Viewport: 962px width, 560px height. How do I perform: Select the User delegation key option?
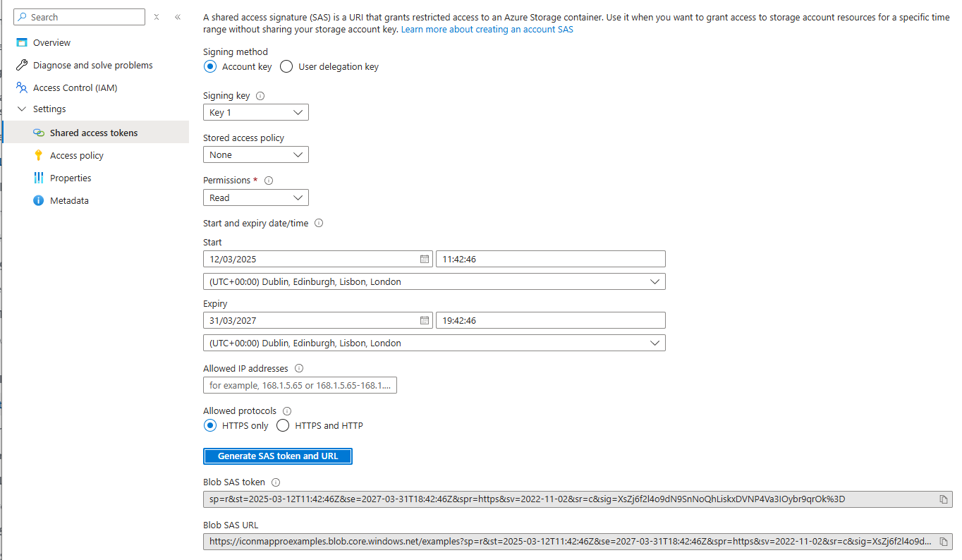[286, 66]
